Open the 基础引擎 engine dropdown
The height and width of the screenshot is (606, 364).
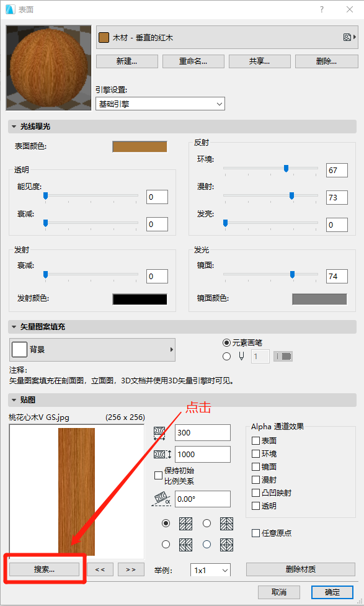[x=161, y=104]
